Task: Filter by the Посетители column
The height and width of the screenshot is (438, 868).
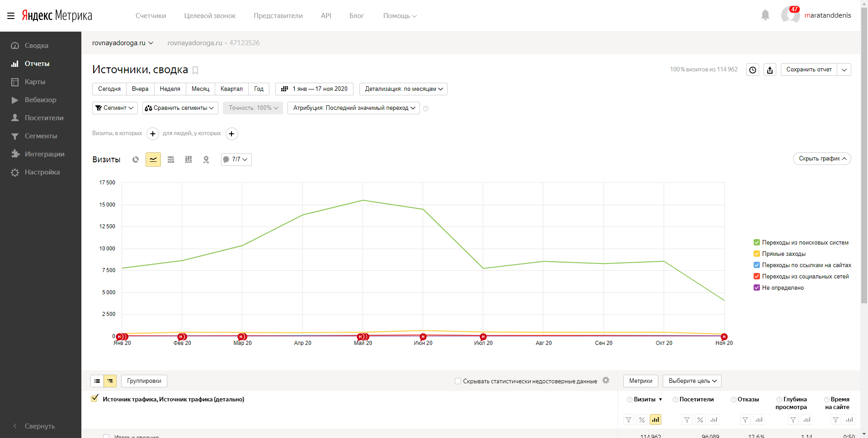Action: pyautogui.click(x=687, y=420)
